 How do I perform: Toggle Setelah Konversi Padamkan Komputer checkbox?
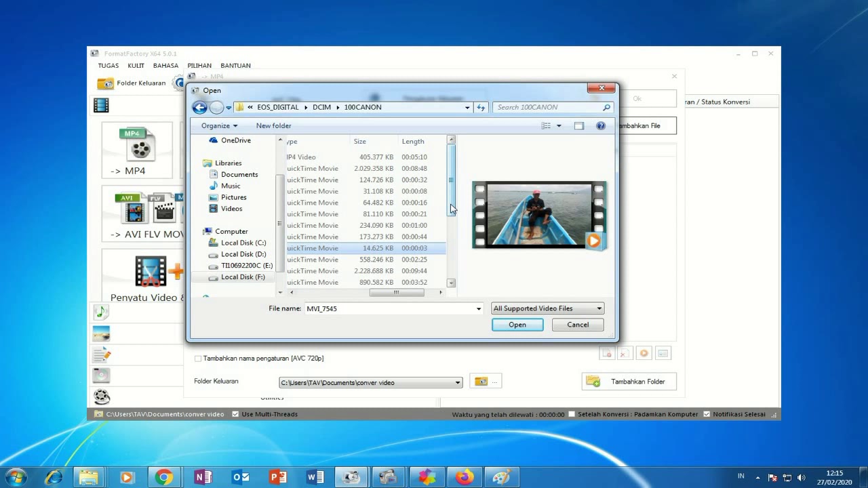tap(572, 414)
